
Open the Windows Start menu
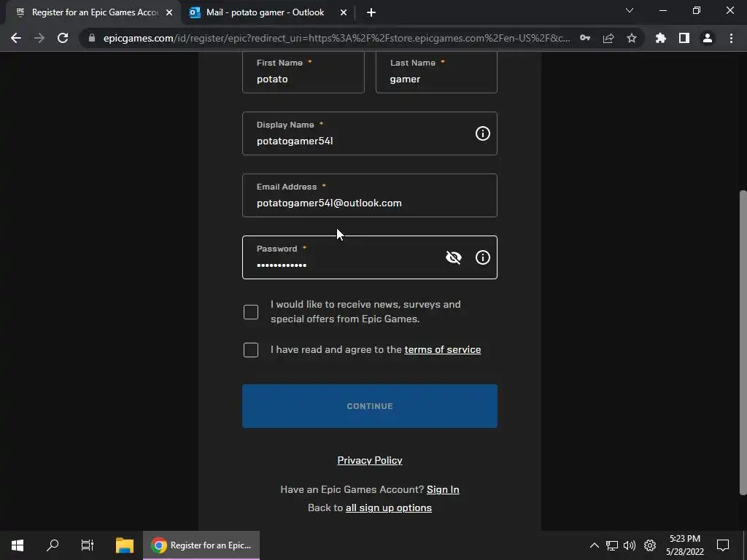click(x=18, y=545)
